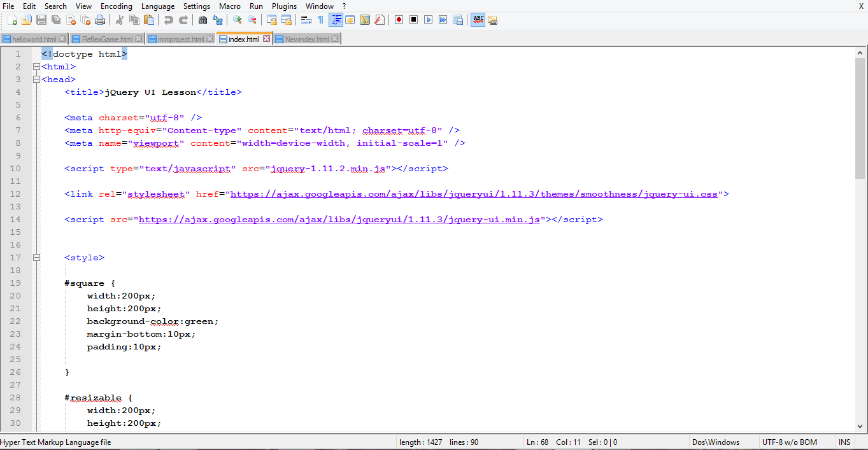Collapse the head fold on line 3
The image size is (868, 450).
[x=36, y=80]
